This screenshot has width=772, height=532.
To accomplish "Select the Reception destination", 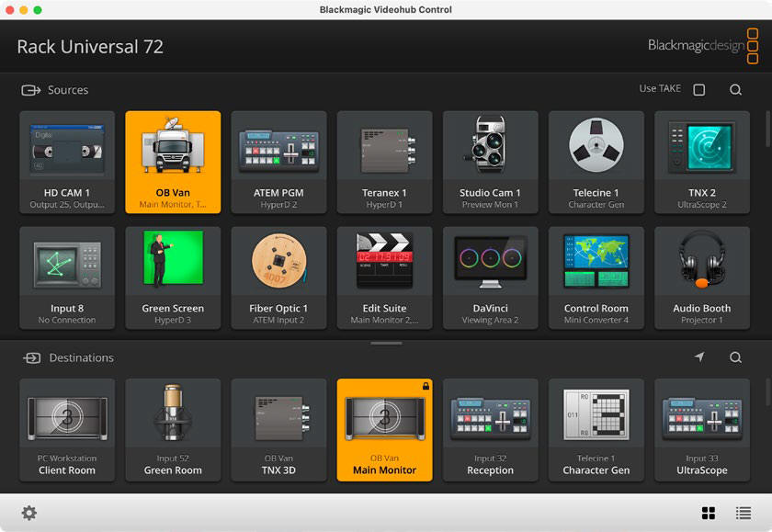I will pos(491,430).
